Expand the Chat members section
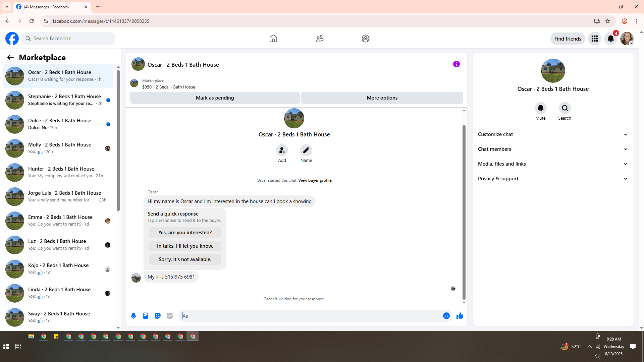 click(552, 149)
